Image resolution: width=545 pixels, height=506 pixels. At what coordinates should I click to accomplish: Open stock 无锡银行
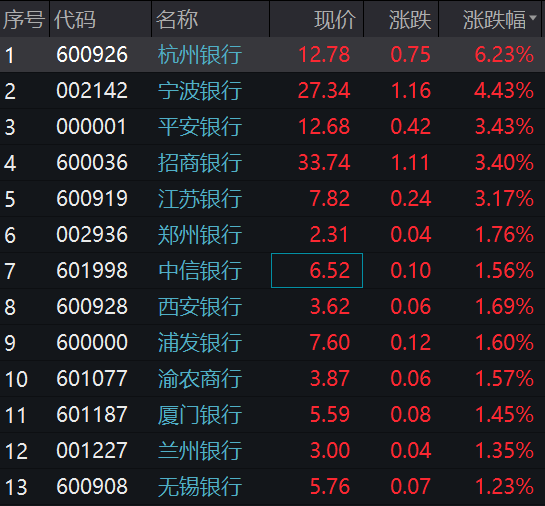point(200,487)
